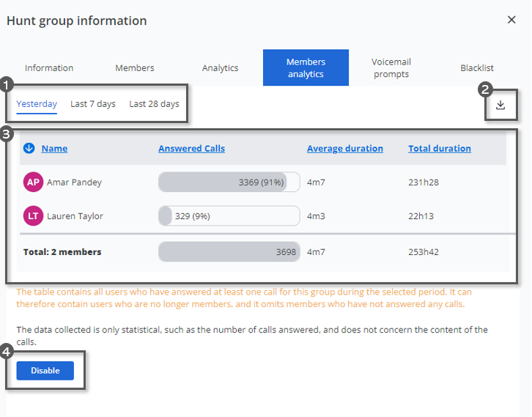Select the Yesterday time period
532x417 pixels.
coord(37,104)
